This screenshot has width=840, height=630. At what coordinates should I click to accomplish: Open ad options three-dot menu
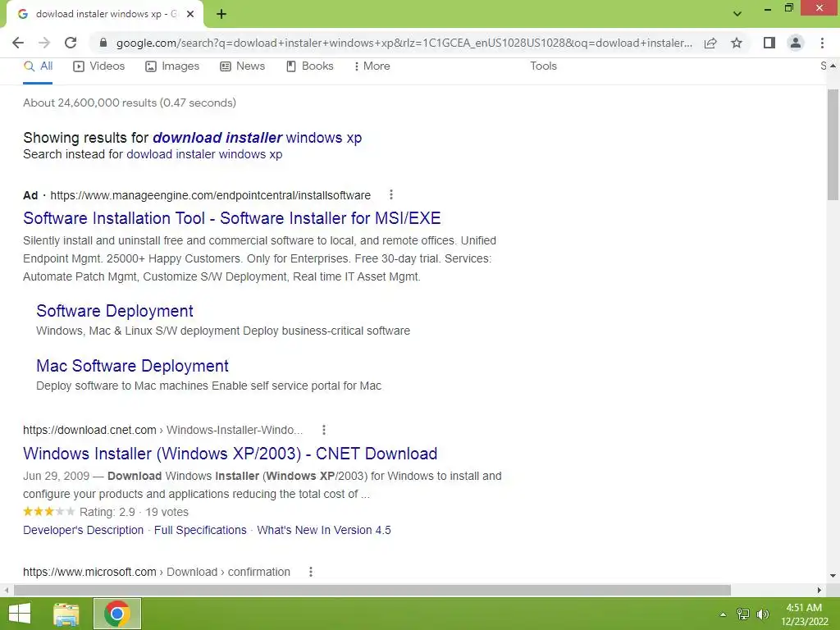point(391,194)
